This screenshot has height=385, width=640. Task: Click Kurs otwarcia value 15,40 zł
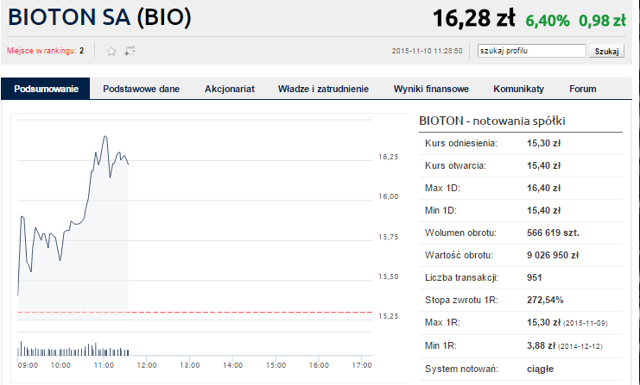pos(544,166)
